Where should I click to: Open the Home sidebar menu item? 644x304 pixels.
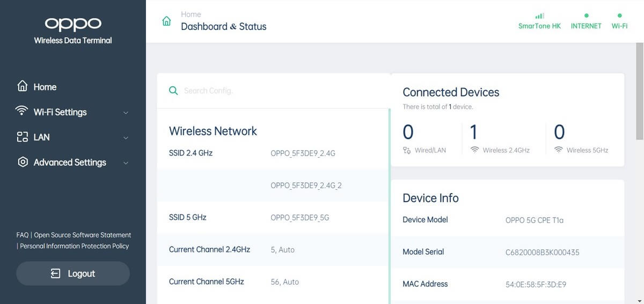[45, 87]
